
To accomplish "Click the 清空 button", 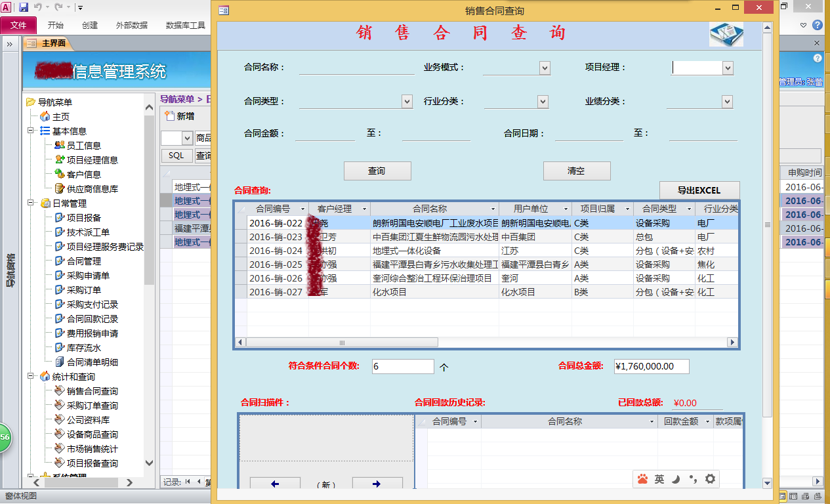I will click(x=577, y=171).
